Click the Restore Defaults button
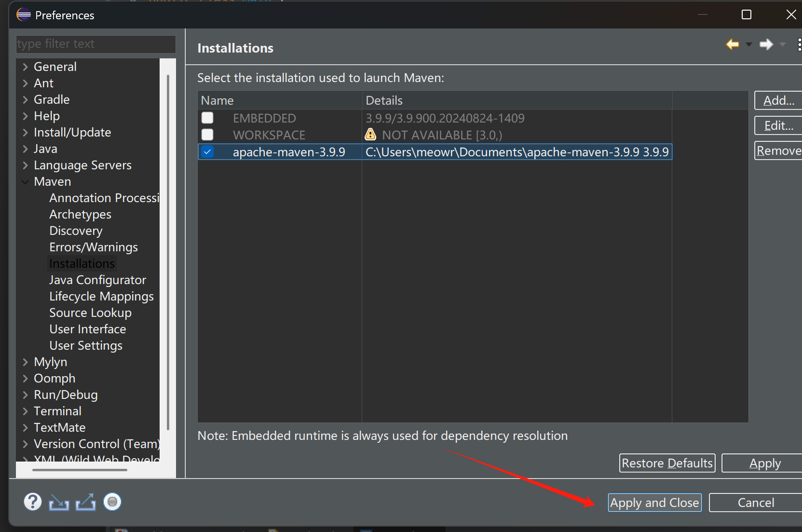The width and height of the screenshot is (802, 532). 667,463
